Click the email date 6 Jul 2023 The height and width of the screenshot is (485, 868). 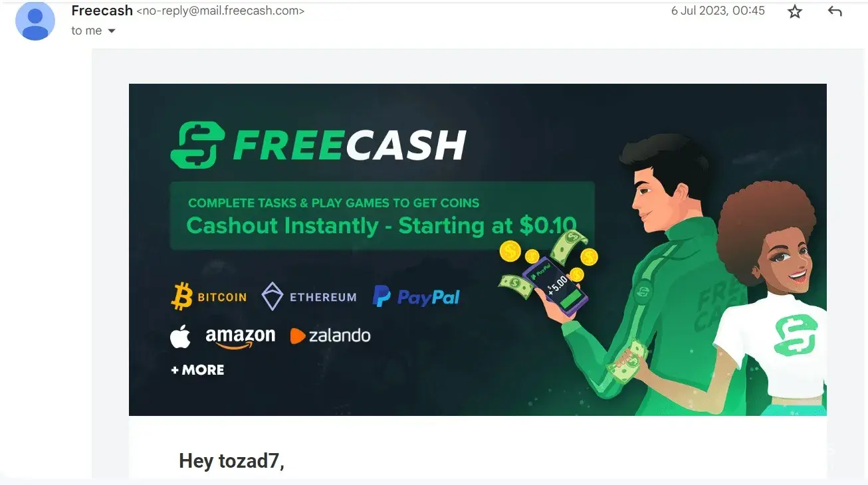coord(718,11)
